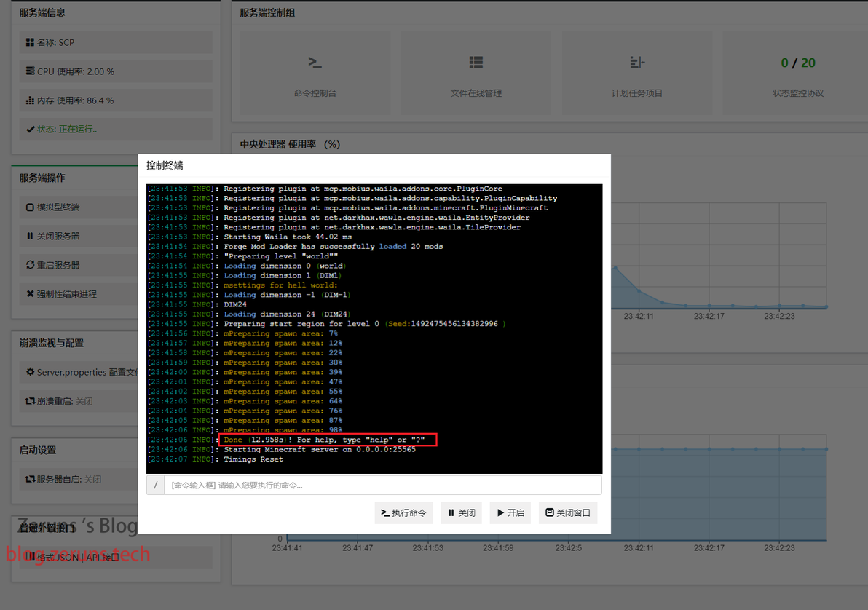Screen dimensions: 868x610
Task: Toggle 崩溃重启 crash restart setting
Action: tap(79, 401)
